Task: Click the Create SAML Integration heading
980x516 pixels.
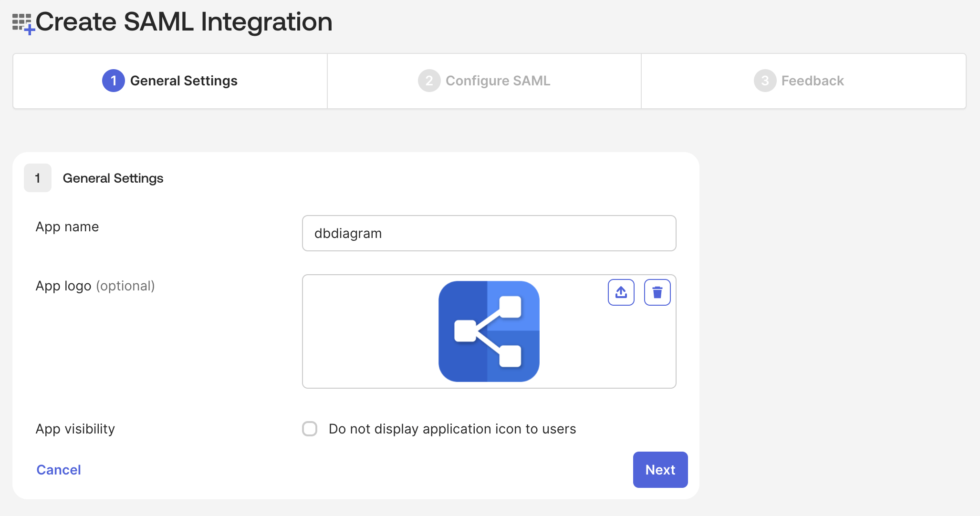Action: pyautogui.click(x=184, y=22)
